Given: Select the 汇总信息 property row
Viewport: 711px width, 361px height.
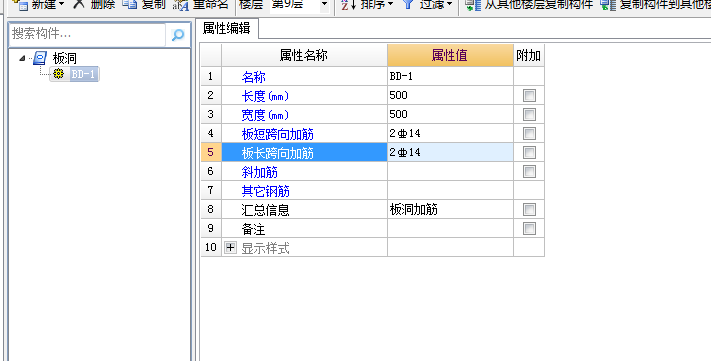Looking at the screenshot, I should (x=304, y=210).
